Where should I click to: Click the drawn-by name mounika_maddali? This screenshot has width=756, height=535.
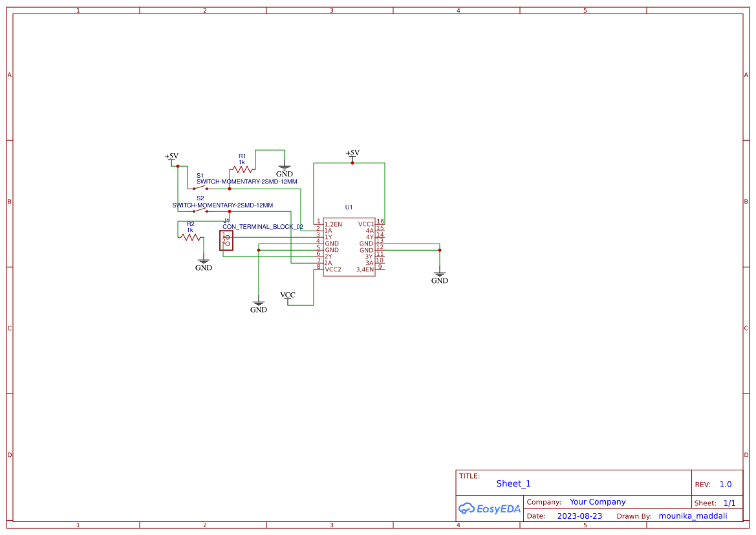(x=693, y=516)
